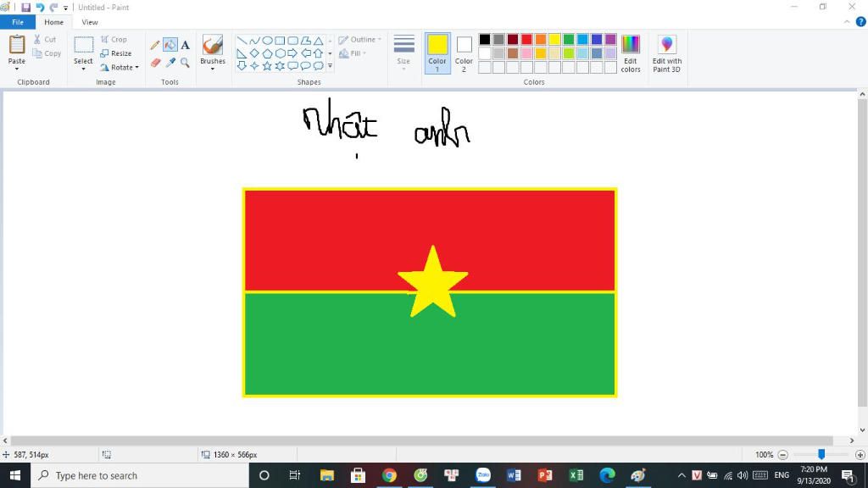The width and height of the screenshot is (868, 488).
Task: Open Excel from the taskbar
Action: tap(576, 475)
